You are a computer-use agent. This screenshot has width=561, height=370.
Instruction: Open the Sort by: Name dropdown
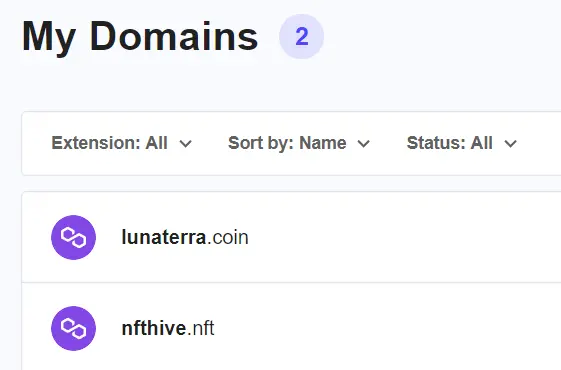[x=299, y=143]
